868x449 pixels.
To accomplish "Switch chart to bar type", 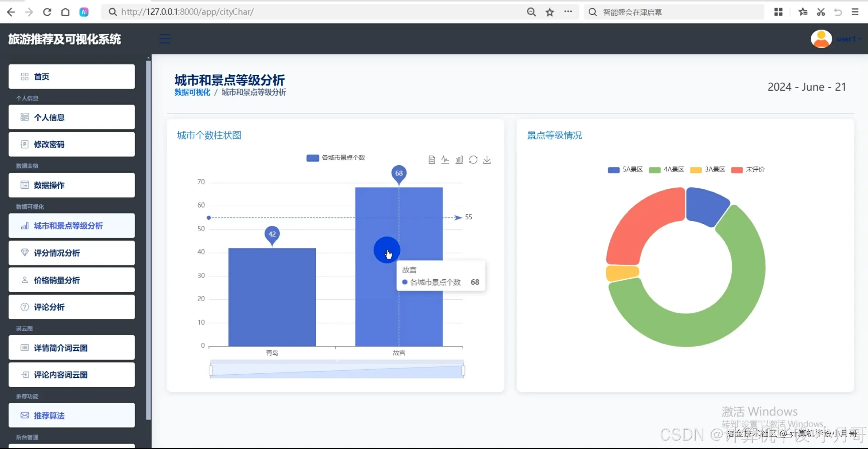I will [x=459, y=160].
